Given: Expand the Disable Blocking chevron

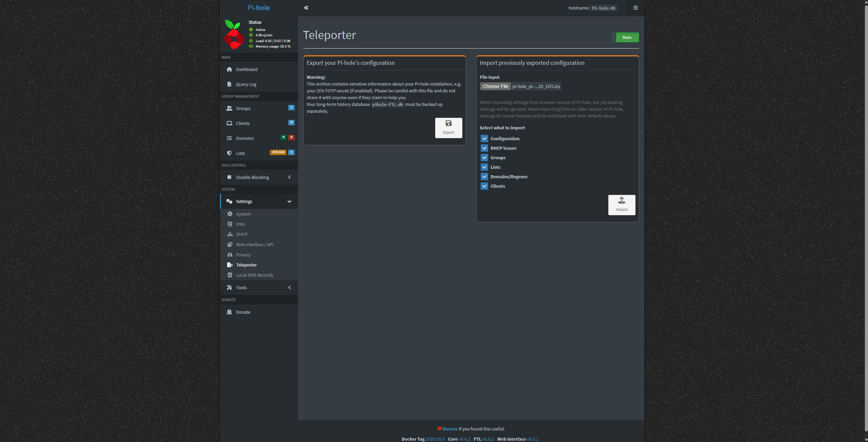Looking at the screenshot, I should pos(290,177).
